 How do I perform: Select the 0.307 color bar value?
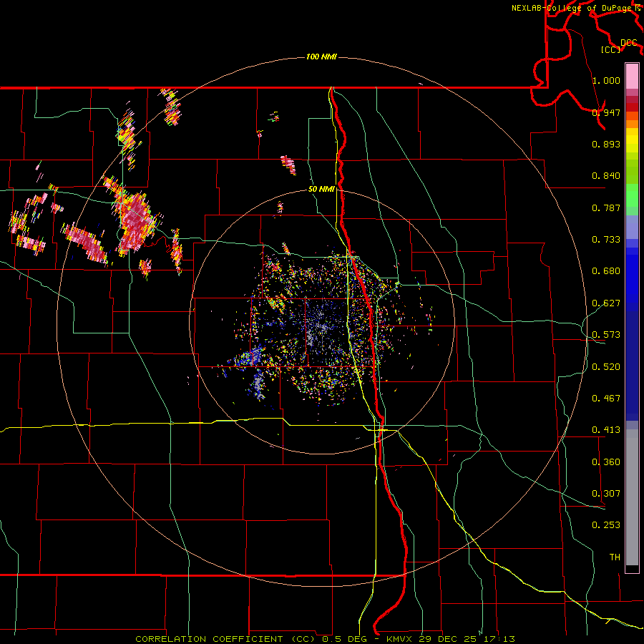click(606, 494)
